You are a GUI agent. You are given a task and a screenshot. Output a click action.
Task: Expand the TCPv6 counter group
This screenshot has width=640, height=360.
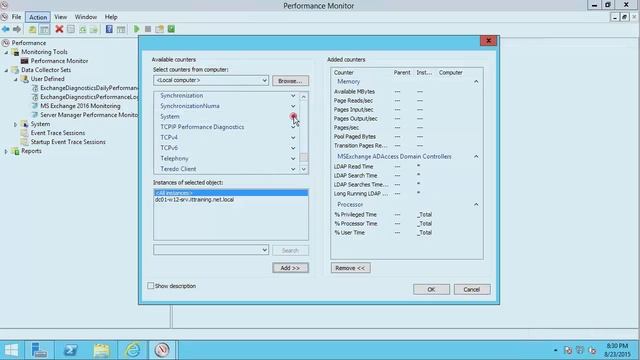point(293,148)
